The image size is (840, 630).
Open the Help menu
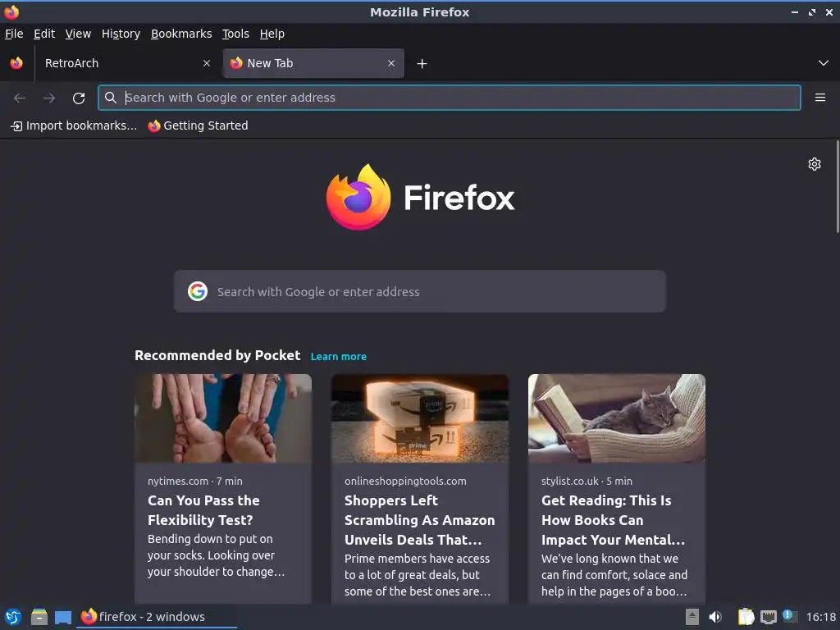tap(272, 34)
